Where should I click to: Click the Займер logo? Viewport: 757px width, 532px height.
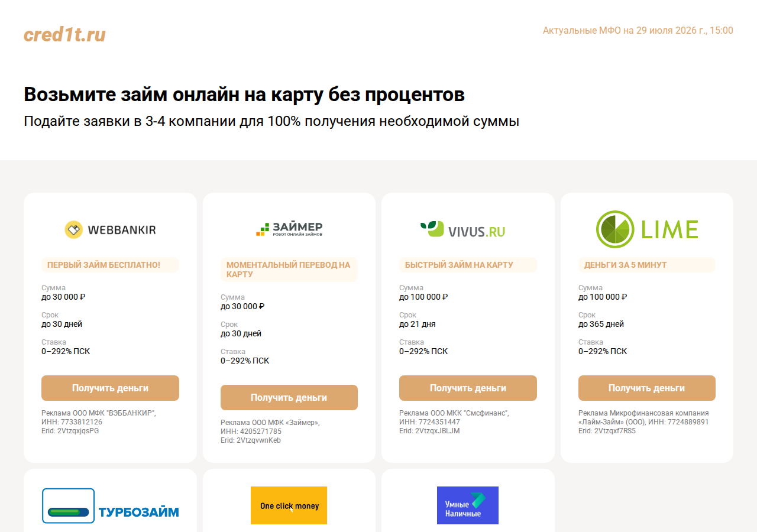pos(289,229)
